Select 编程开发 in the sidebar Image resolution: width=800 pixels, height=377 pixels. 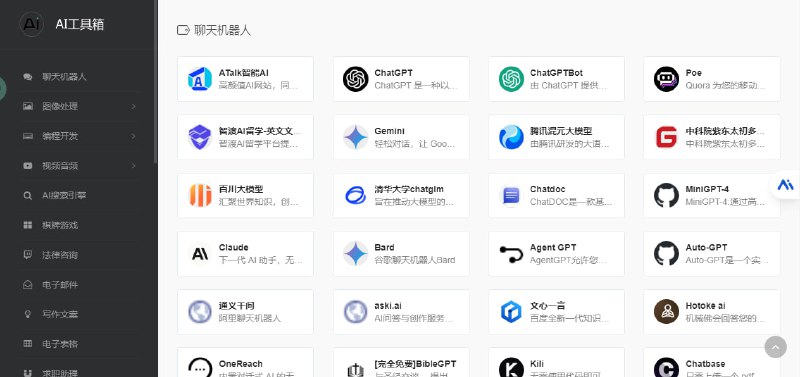tap(60, 136)
